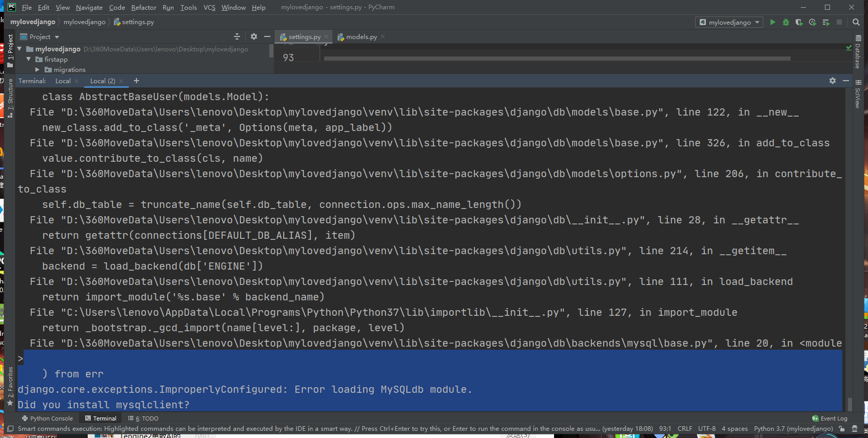This screenshot has height=438, width=868.
Task: Collapse the mylovedjango root folder
Action: (x=19, y=49)
